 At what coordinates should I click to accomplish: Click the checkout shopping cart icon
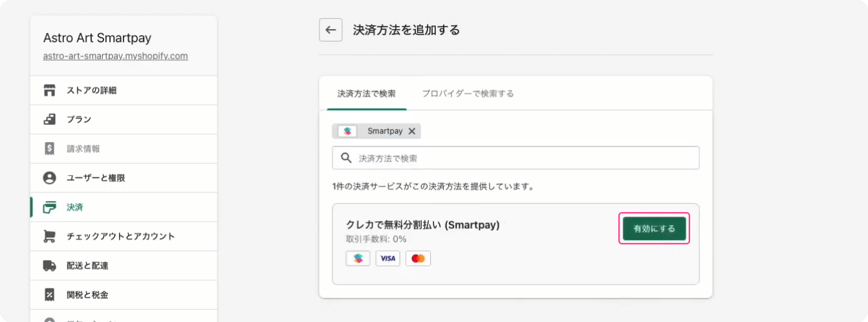pyautogui.click(x=49, y=237)
